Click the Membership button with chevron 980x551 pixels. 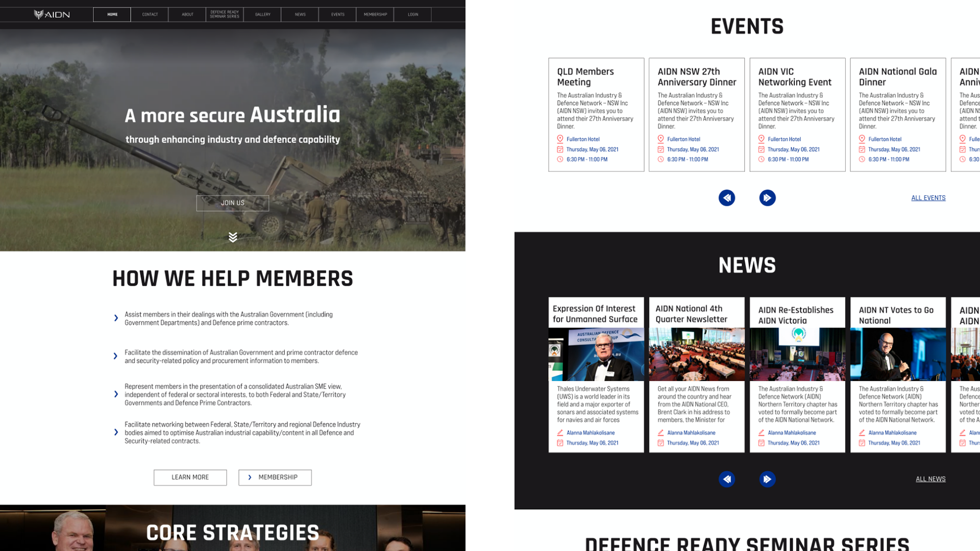pos(275,478)
